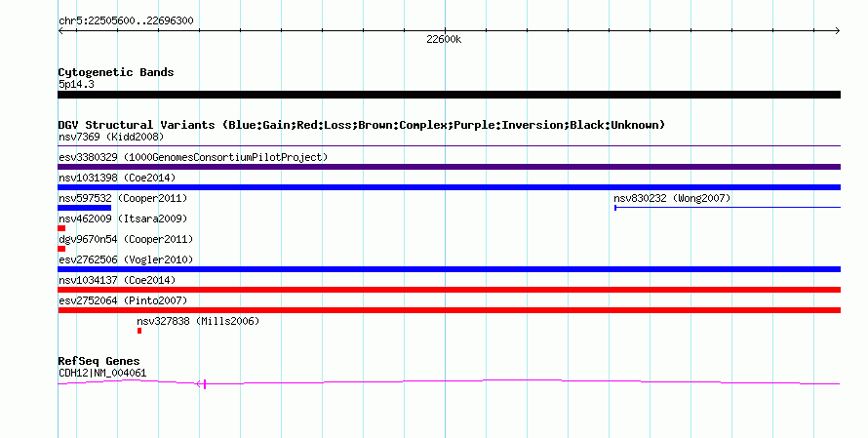Click the black 5p14.3 cytogenetic band bar

(449, 95)
